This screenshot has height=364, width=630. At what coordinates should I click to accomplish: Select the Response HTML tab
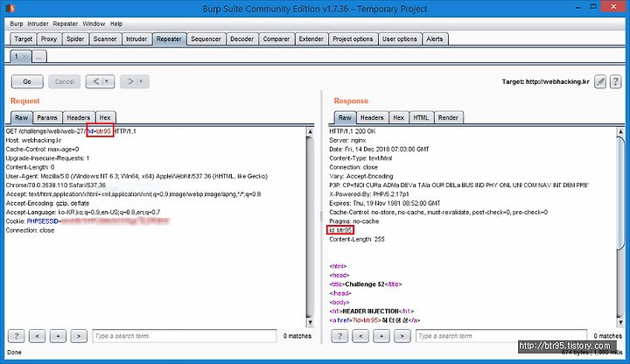(x=421, y=118)
